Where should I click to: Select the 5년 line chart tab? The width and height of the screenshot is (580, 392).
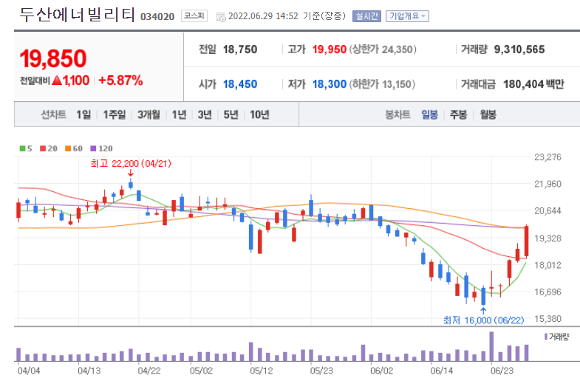[x=231, y=114]
